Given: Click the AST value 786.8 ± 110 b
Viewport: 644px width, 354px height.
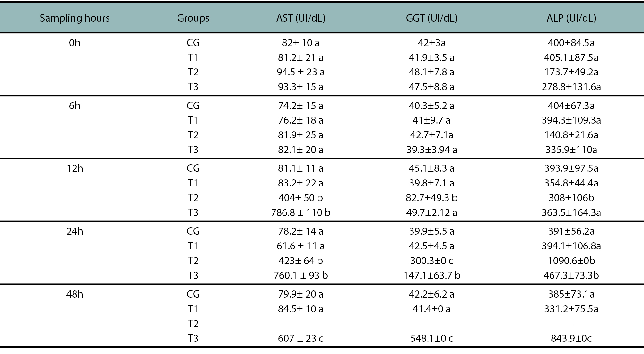Looking at the screenshot, I should (300, 212).
